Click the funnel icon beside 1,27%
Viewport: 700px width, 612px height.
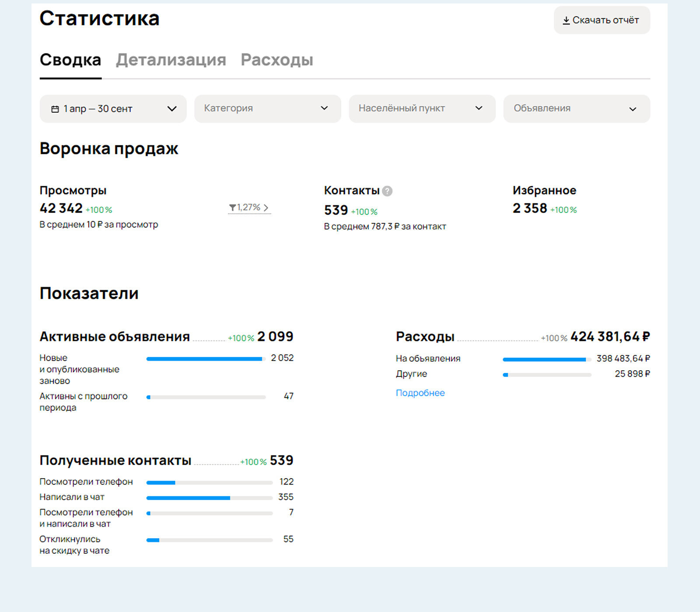tap(232, 207)
